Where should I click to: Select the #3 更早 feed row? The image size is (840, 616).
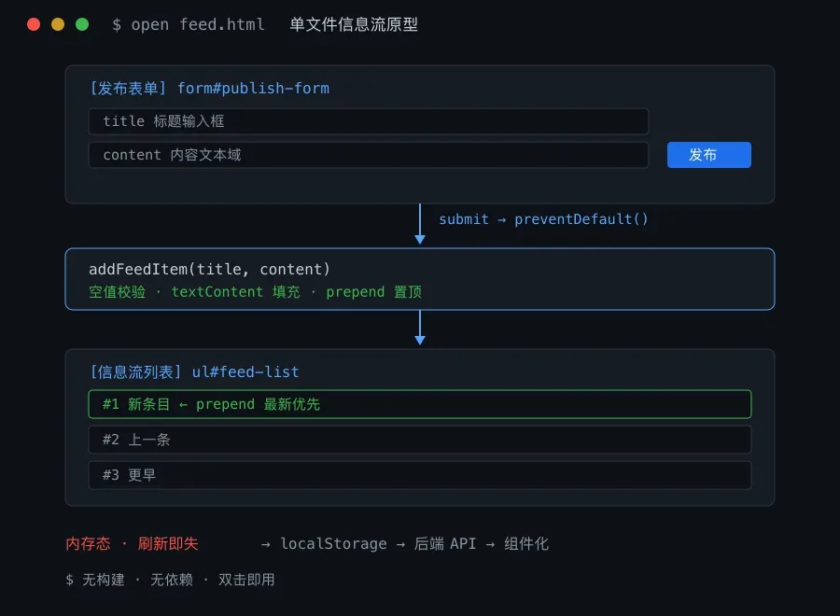[420, 475]
